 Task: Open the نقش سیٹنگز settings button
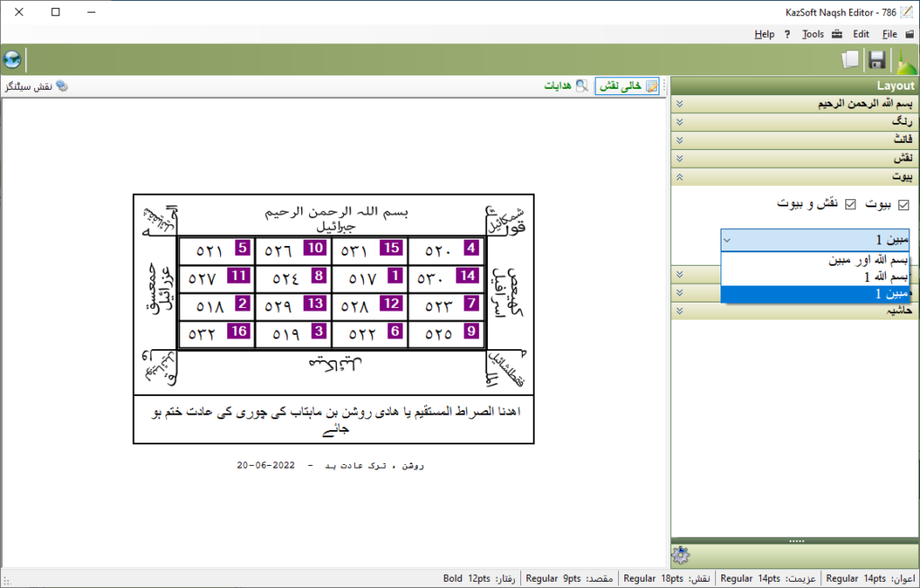[x=36, y=86]
